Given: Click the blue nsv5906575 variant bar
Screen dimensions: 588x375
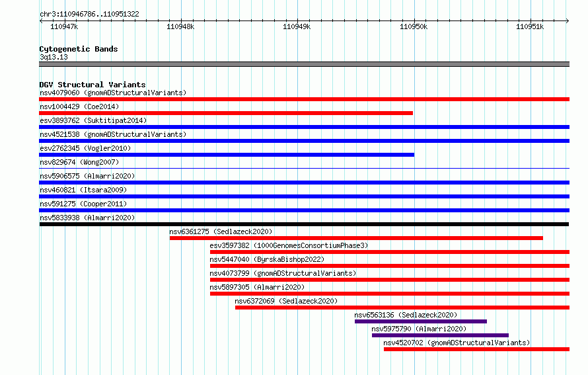Looking at the screenshot, I should (304, 183).
